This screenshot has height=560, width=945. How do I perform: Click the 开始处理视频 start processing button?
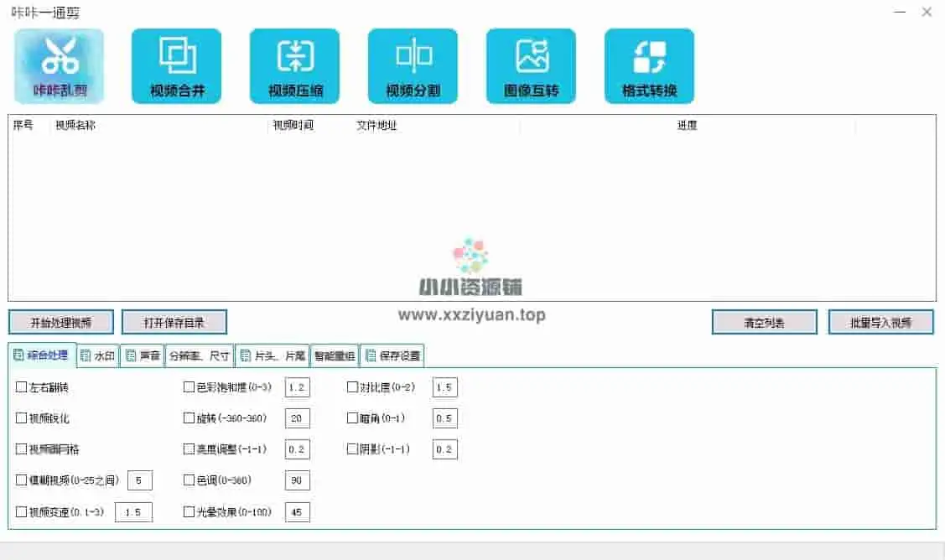[60, 322]
